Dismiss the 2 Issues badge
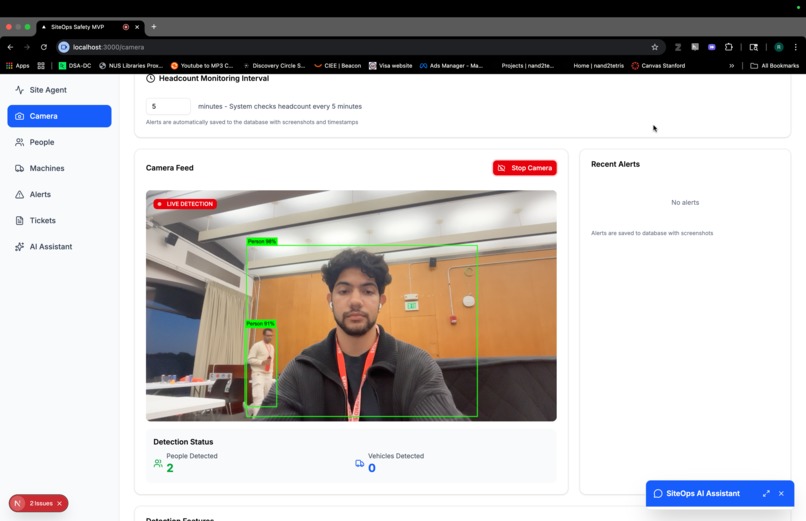Screen dimensions: 806x521 point(60,504)
